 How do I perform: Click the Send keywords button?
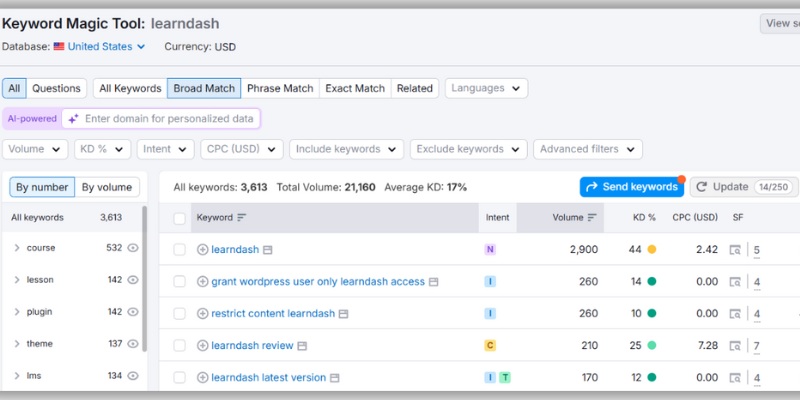[631, 187]
